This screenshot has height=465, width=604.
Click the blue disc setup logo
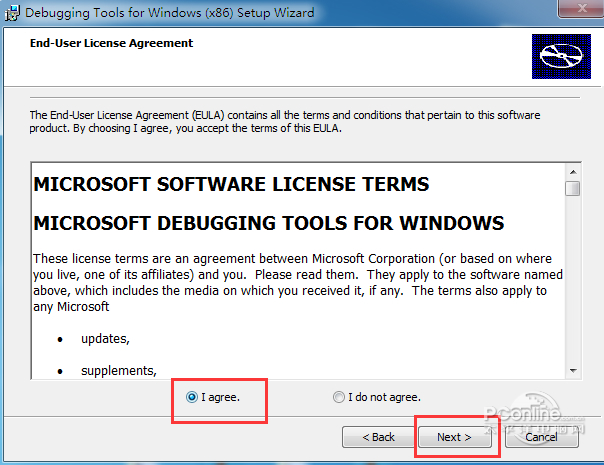(x=561, y=56)
